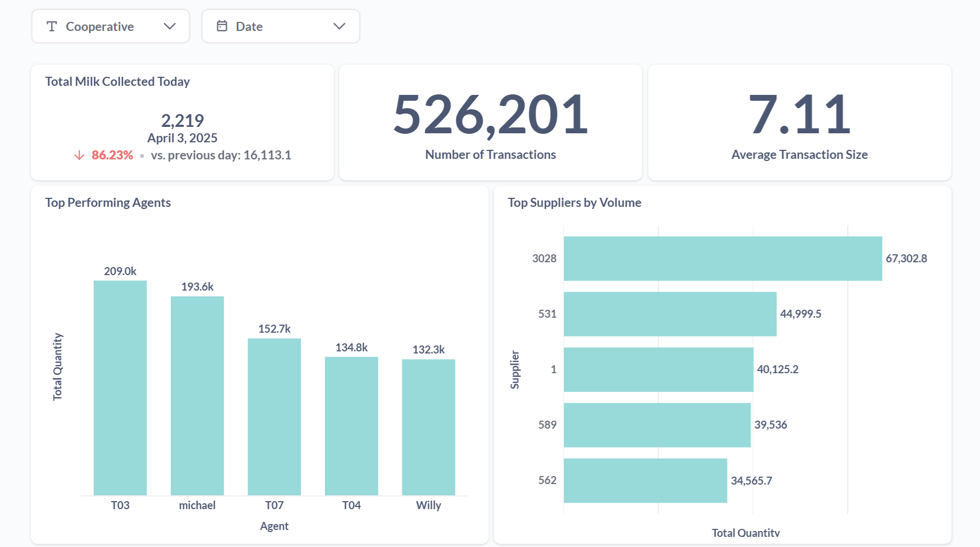Select the Willy agent bar

(428, 428)
